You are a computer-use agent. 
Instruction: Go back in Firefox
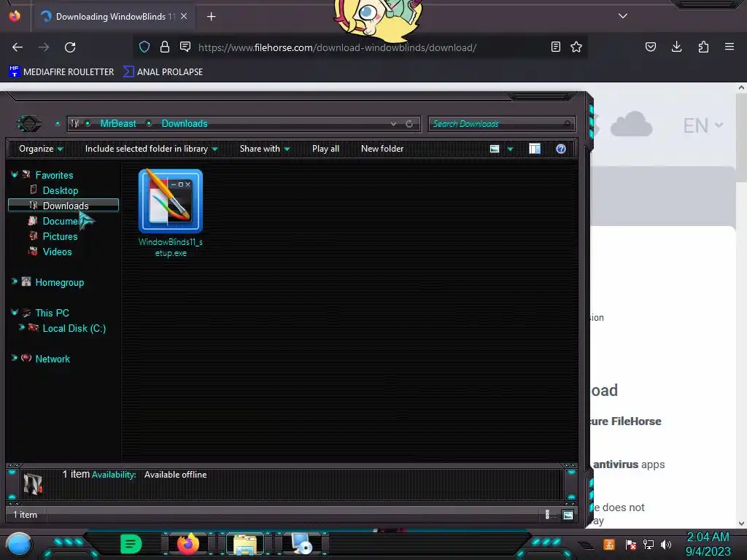tap(18, 47)
